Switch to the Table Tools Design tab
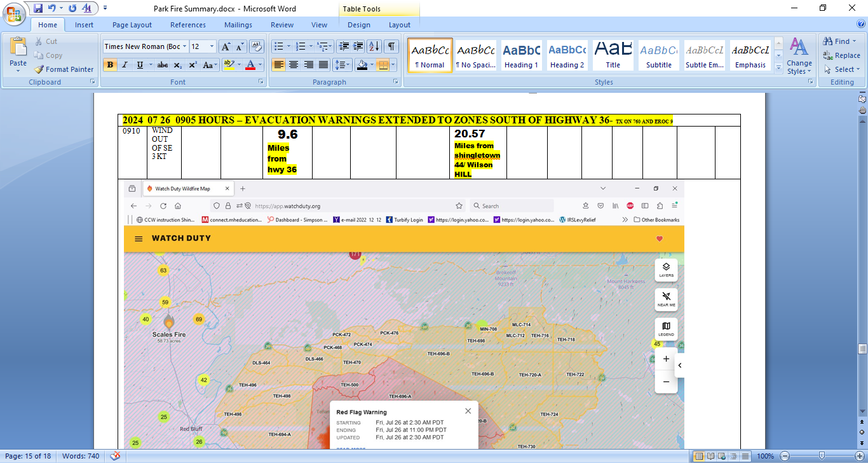The height and width of the screenshot is (463, 868). 358,25
